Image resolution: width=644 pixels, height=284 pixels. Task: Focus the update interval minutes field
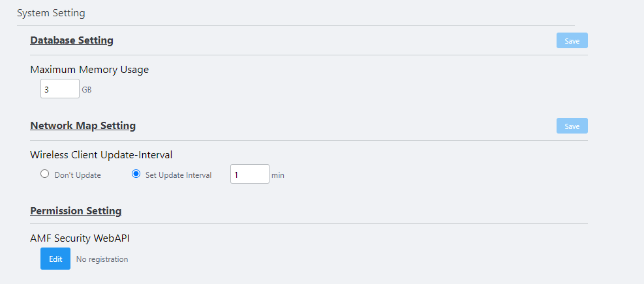(250, 174)
